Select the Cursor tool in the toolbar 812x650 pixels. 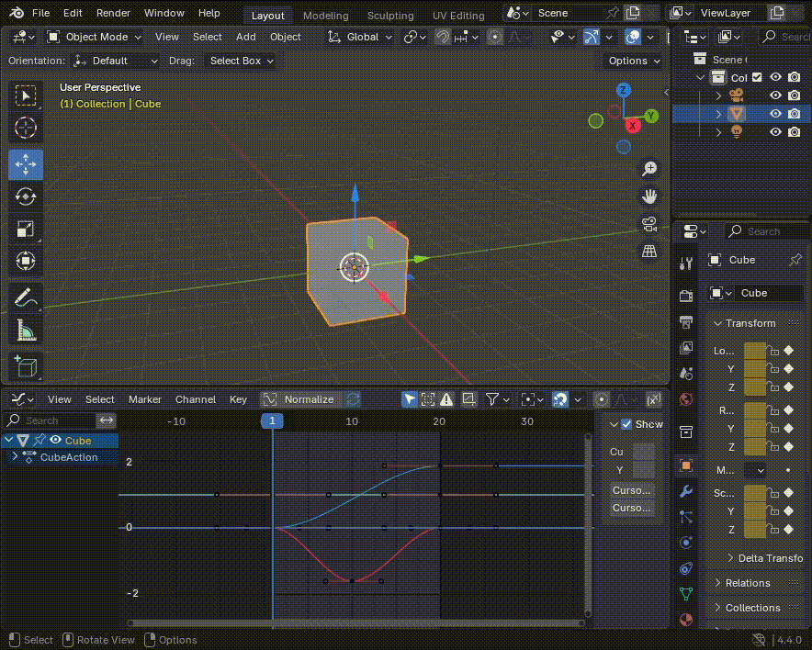tap(26, 129)
